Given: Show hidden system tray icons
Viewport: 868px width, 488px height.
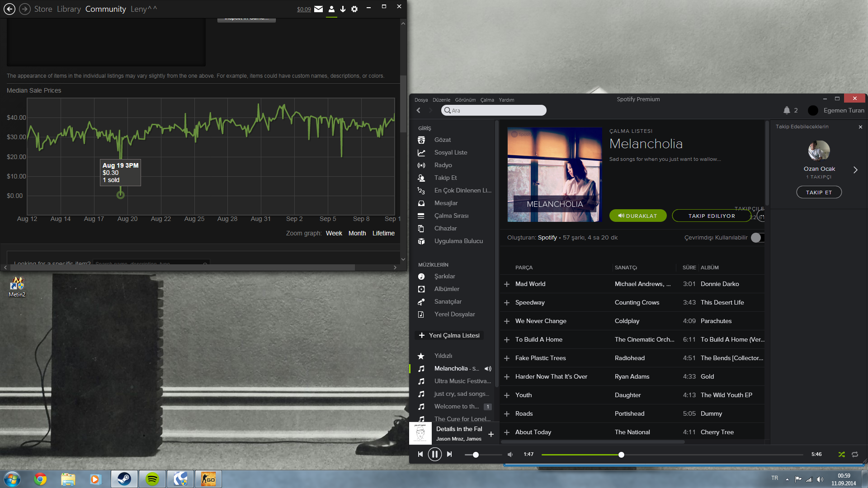Looking at the screenshot, I should click(787, 479).
